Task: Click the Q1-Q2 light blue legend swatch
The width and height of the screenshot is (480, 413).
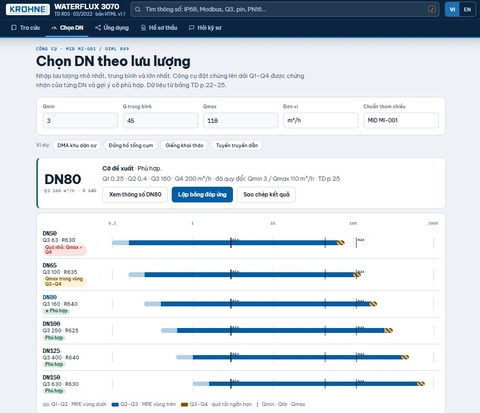Action: pyautogui.click(x=46, y=404)
